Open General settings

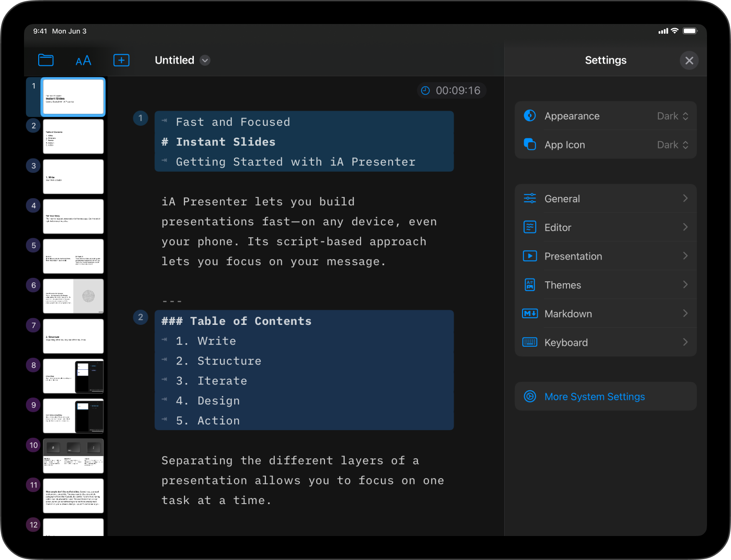[606, 199]
